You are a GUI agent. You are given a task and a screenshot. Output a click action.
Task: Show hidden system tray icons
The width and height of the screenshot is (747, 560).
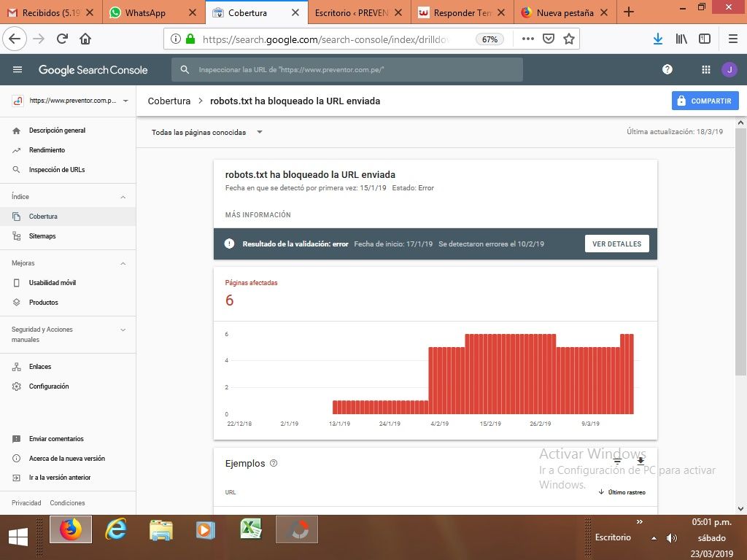[x=654, y=538]
